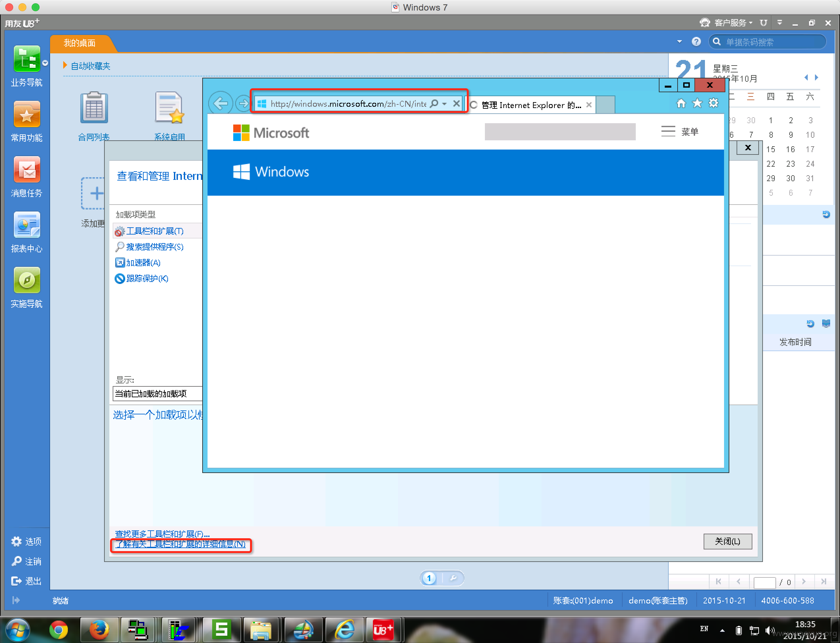Open the 业务导航 small dropdown arrow
The height and width of the screenshot is (643, 840).
[x=45, y=63]
